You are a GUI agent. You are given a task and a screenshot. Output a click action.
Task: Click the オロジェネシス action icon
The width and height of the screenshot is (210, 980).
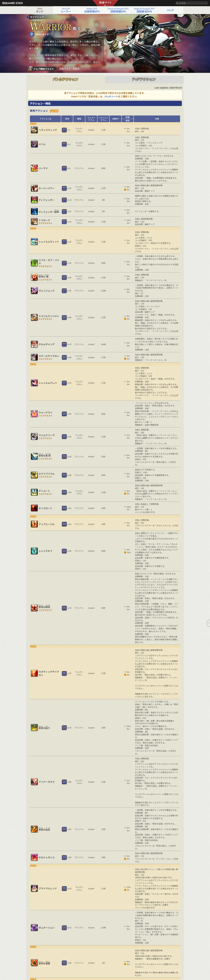(x=34, y=857)
